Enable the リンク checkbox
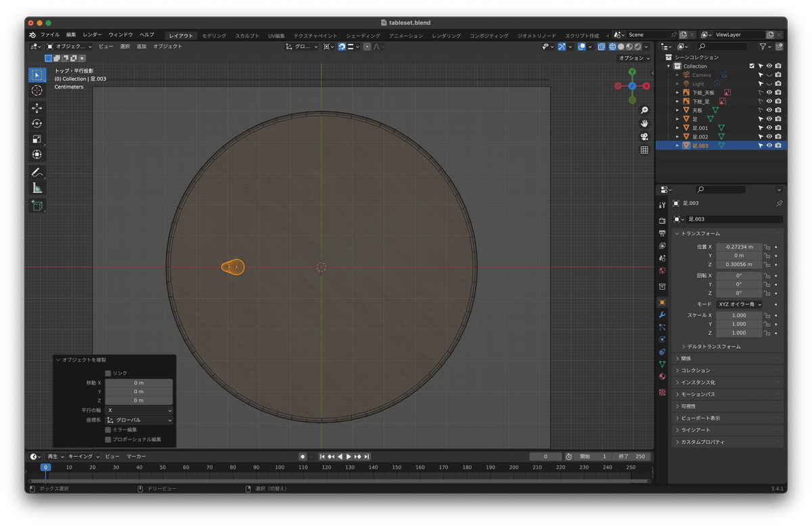The width and height of the screenshot is (812, 526). [x=108, y=373]
